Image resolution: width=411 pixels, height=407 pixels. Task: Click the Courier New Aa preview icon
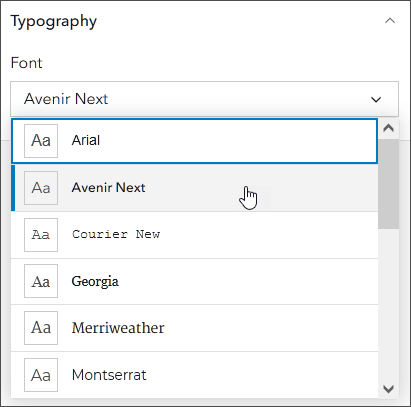point(41,235)
